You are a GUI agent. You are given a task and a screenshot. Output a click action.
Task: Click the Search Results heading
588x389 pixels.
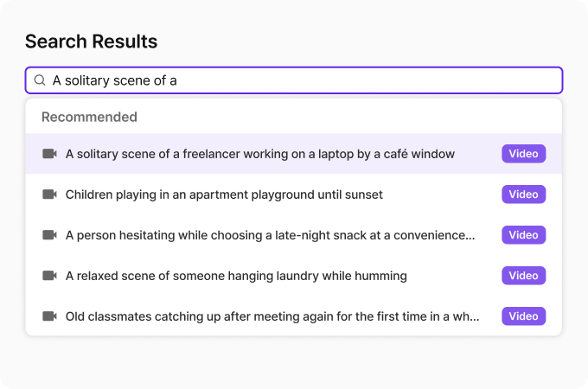coord(91,41)
